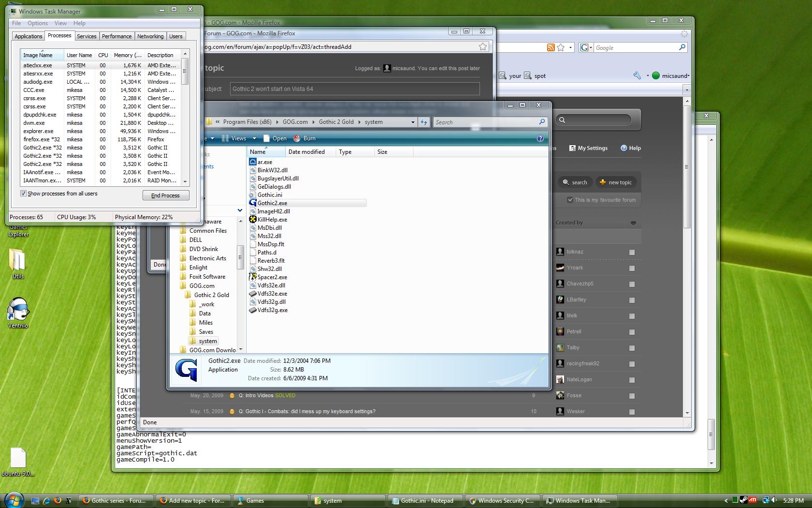Click the Explorer refresh address button
This screenshot has height=508, width=812.
click(x=424, y=122)
